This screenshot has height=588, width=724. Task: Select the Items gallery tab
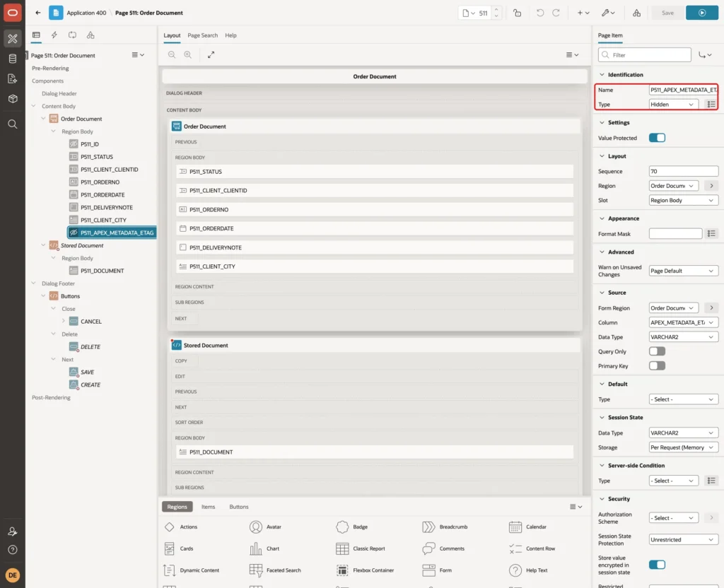(x=209, y=507)
